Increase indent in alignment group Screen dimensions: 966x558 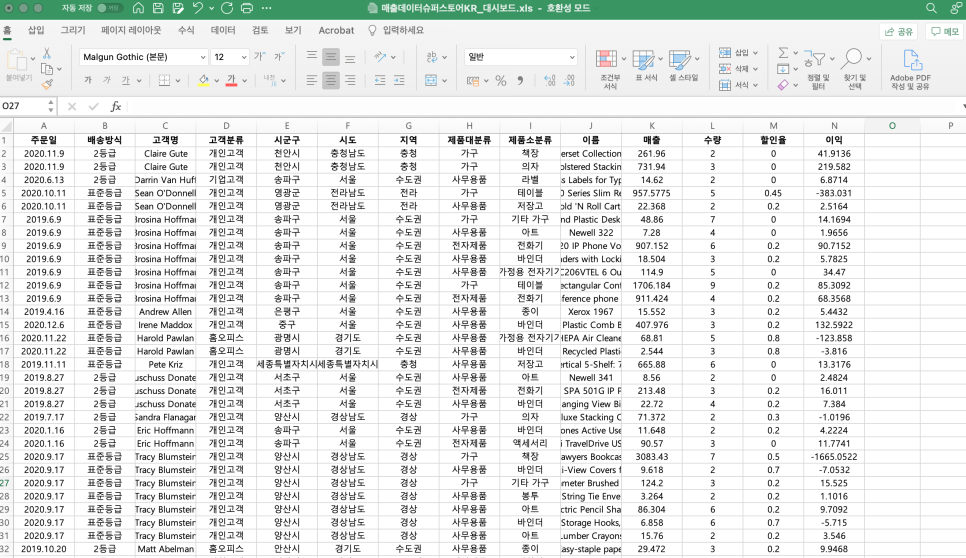pyautogui.click(x=399, y=80)
